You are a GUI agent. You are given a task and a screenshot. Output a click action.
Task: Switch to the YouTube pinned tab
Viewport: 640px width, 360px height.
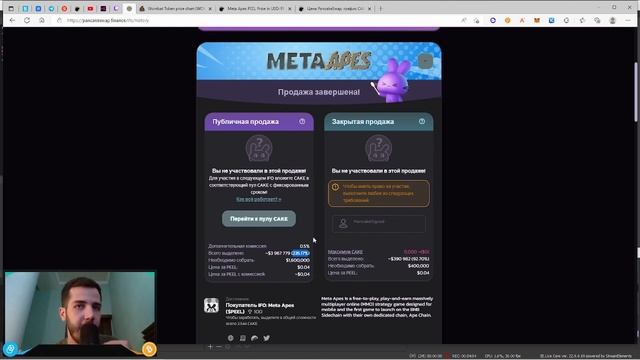point(90,8)
